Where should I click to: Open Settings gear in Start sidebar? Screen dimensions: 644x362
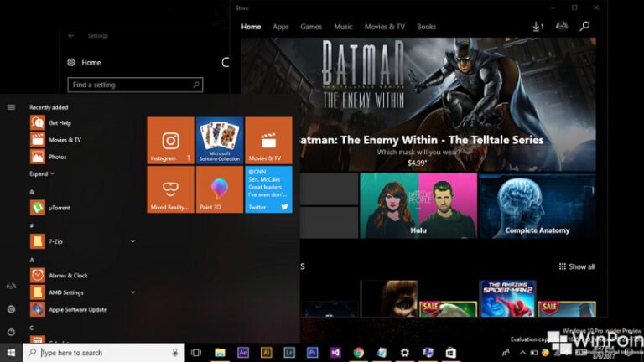tap(11, 309)
